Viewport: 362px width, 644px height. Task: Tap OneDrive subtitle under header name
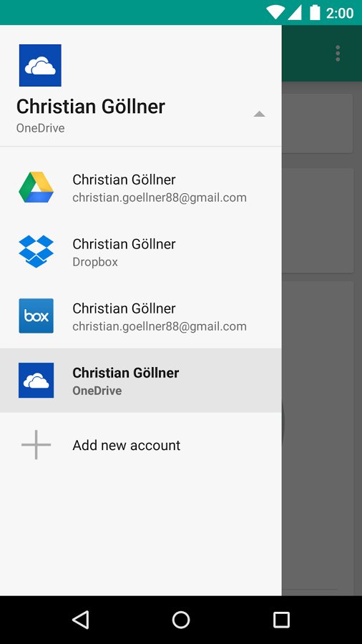pos(40,128)
